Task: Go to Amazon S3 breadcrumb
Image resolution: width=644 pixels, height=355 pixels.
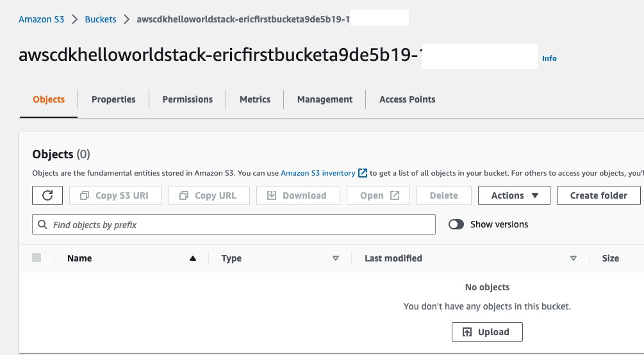Action: point(42,19)
